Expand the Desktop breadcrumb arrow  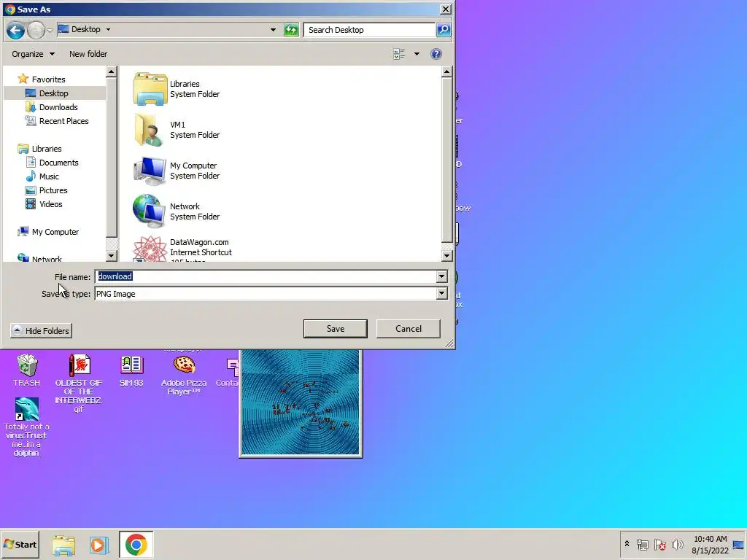tap(108, 29)
